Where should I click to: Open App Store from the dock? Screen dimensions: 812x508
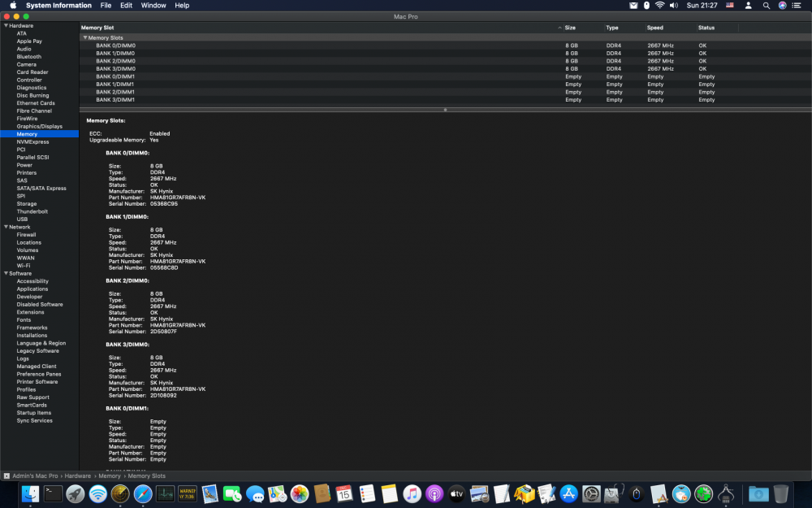568,493
